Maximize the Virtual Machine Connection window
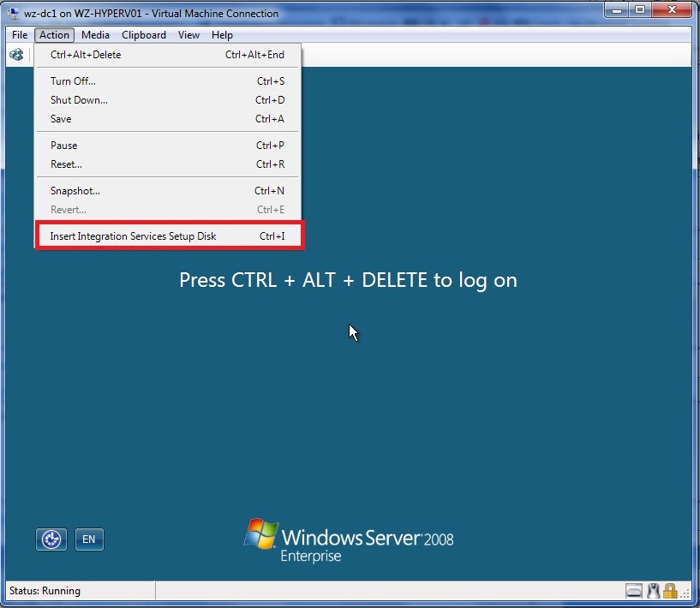Image resolution: width=700 pixels, height=608 pixels. tap(640, 9)
